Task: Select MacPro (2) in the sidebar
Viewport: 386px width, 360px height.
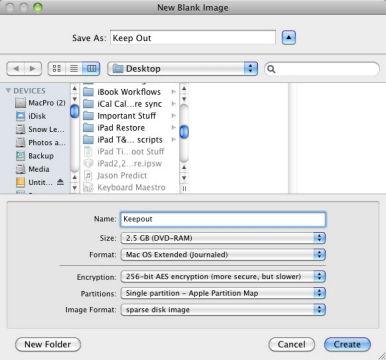Action: coord(40,103)
